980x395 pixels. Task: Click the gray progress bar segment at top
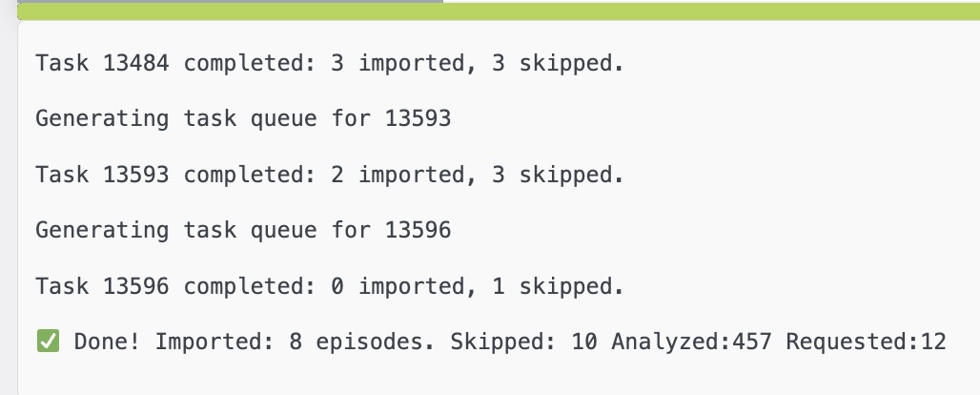click(230, 1)
